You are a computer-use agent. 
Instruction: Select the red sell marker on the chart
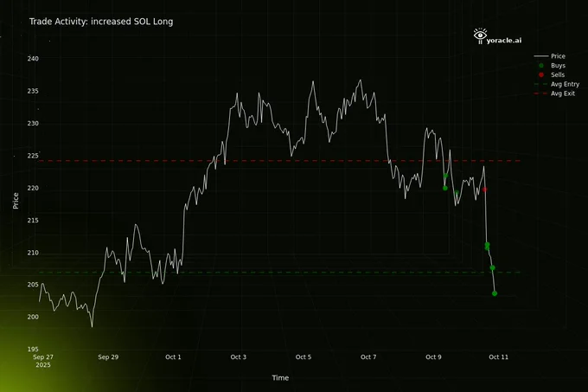coord(484,190)
